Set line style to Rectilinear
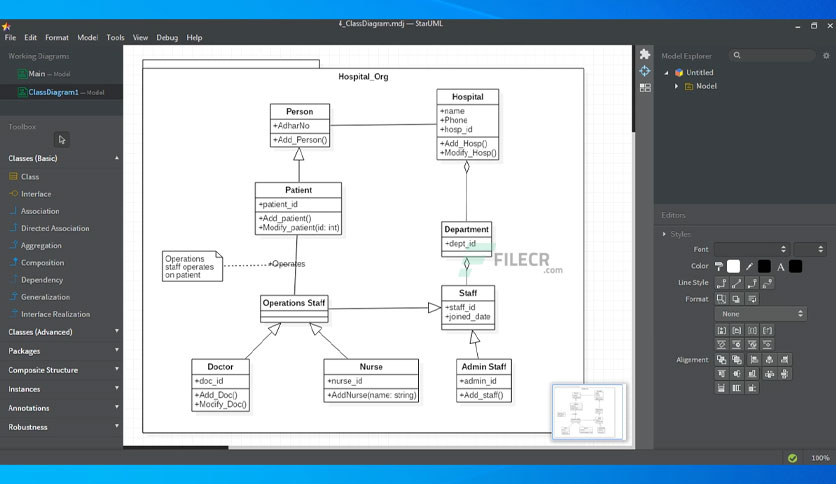Image resolution: width=836 pixels, height=484 pixels. (x=721, y=283)
